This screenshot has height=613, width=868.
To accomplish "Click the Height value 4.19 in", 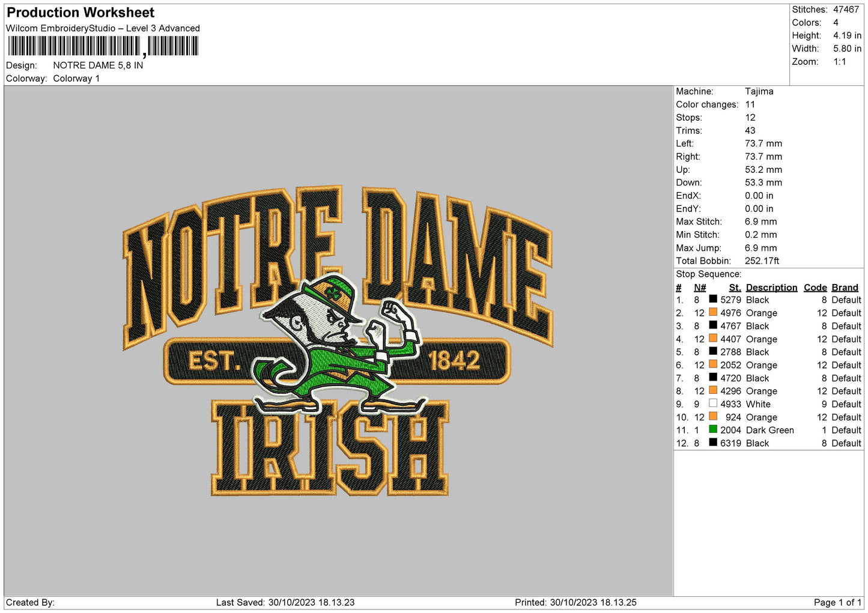I will point(847,36).
